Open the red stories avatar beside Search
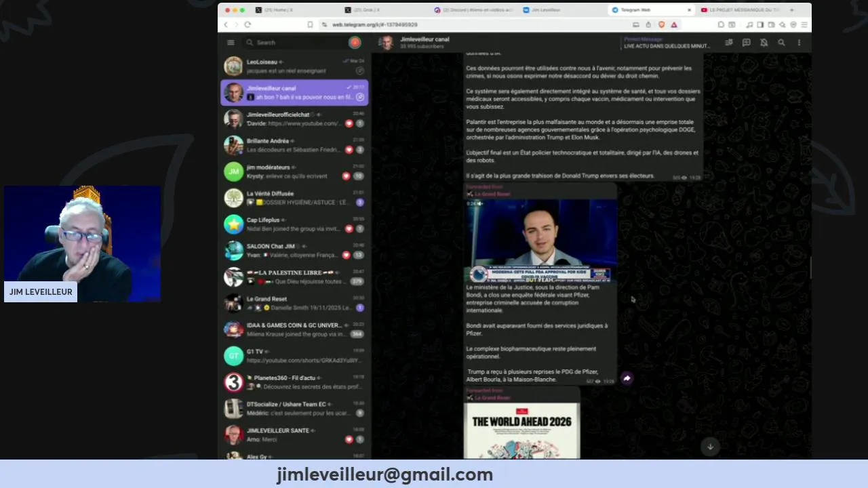 point(355,42)
